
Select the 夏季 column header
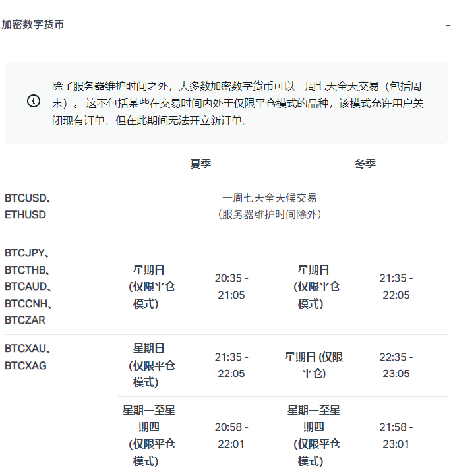pos(200,164)
